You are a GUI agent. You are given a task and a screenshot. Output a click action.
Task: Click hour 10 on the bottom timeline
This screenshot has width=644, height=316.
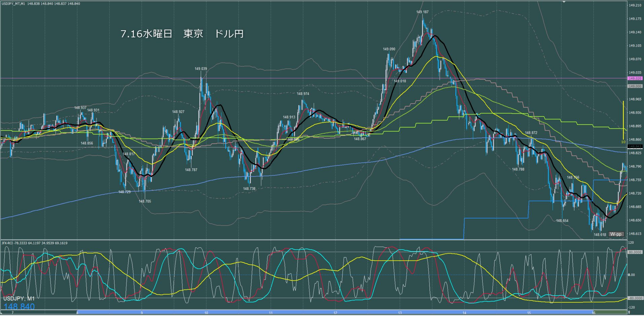pyautogui.click(x=206, y=313)
